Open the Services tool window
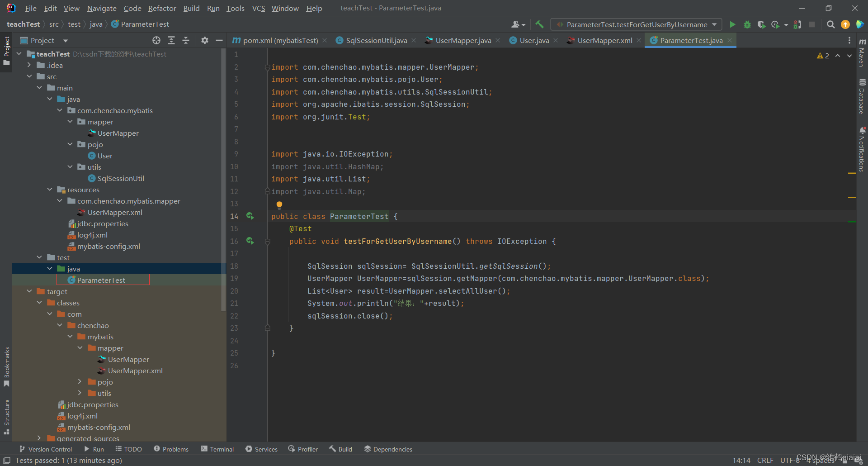Image resolution: width=868 pixels, height=466 pixels. pos(261,449)
